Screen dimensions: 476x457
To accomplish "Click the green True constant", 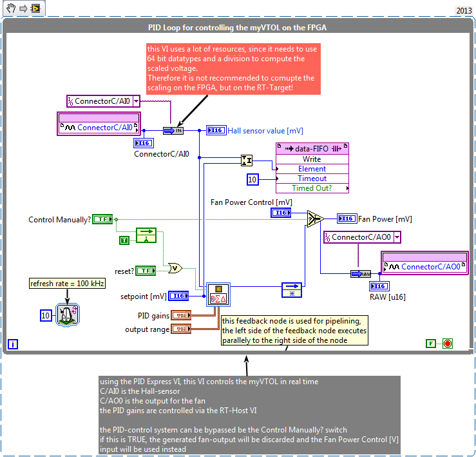I will (x=124, y=240).
